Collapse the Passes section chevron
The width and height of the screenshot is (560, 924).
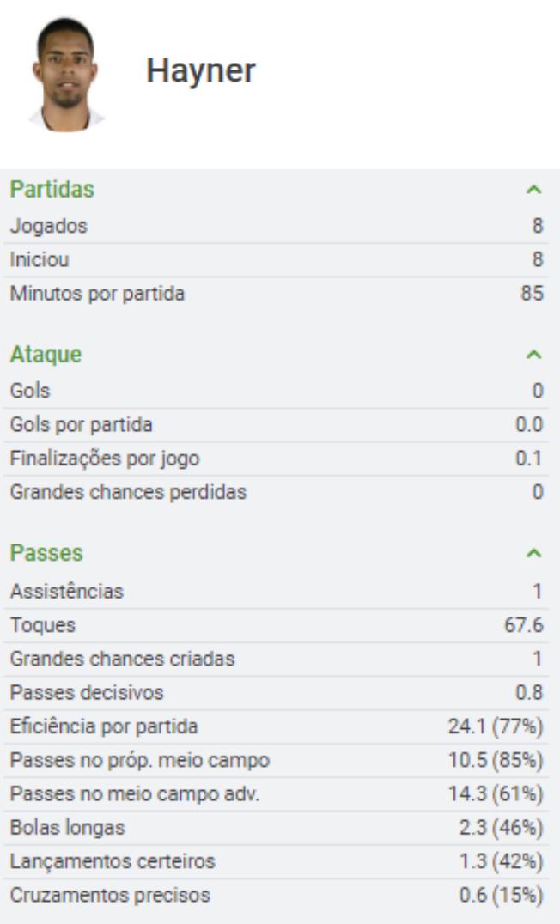[533, 554]
